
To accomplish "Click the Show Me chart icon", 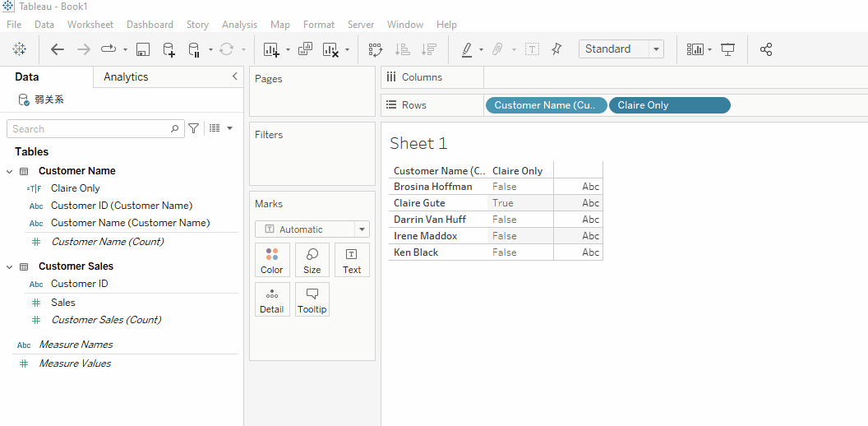I will click(695, 49).
